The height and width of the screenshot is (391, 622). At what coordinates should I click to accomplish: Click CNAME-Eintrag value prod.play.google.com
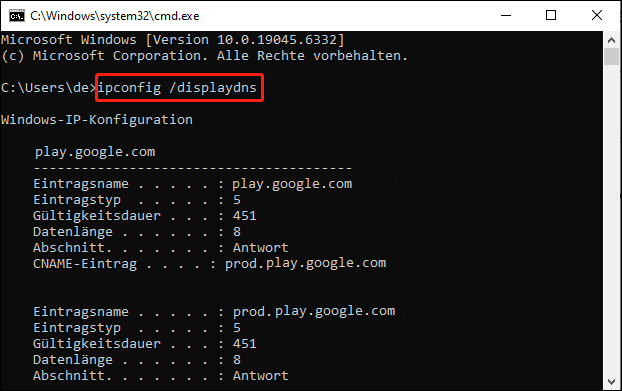[305, 263]
